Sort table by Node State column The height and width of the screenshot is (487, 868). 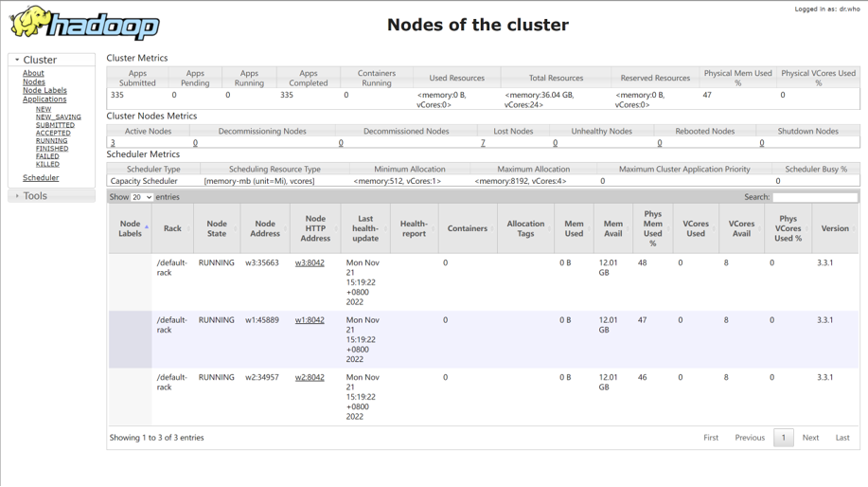coord(217,228)
